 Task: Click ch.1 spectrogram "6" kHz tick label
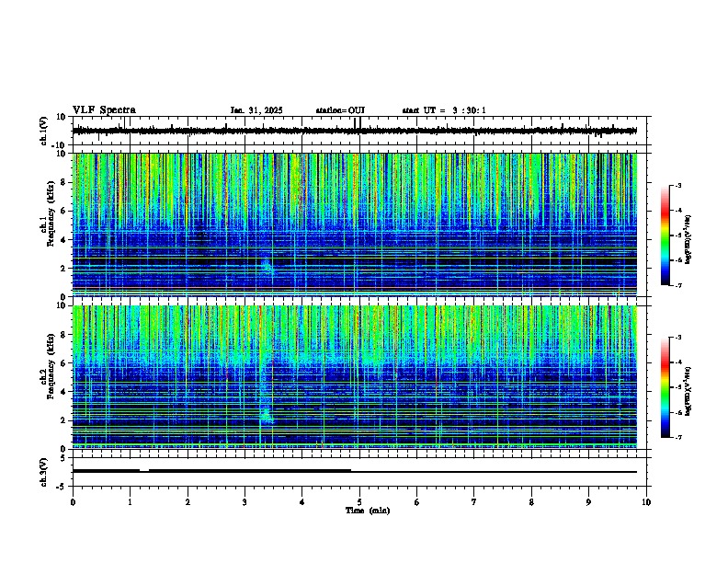63,212
